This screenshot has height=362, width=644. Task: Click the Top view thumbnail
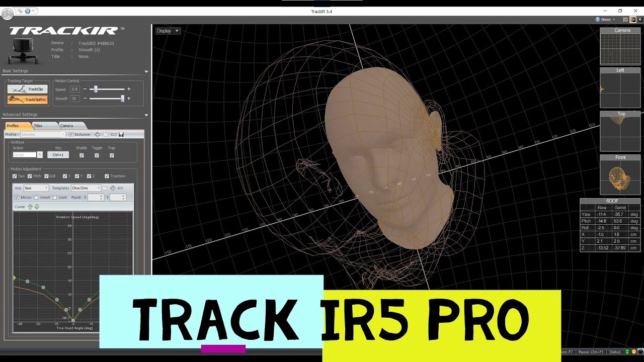point(620,132)
